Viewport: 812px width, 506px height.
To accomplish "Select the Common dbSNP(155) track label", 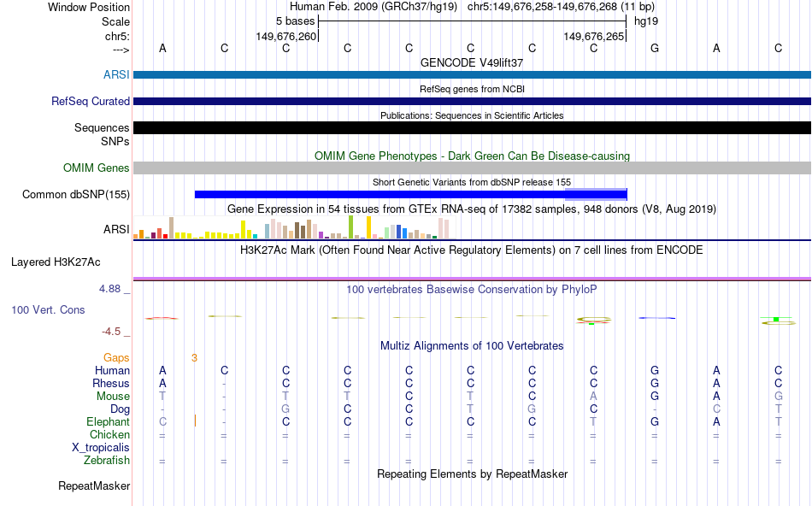I will [75, 194].
